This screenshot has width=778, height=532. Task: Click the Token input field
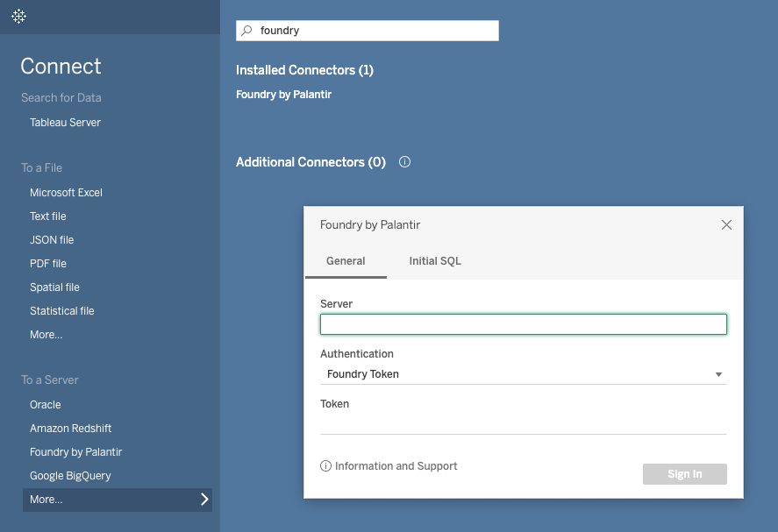pyautogui.click(x=524, y=424)
